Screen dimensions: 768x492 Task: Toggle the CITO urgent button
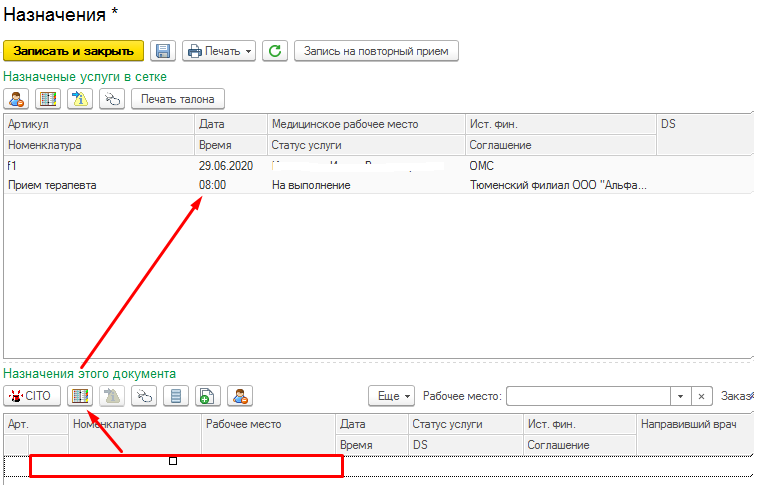point(32,395)
